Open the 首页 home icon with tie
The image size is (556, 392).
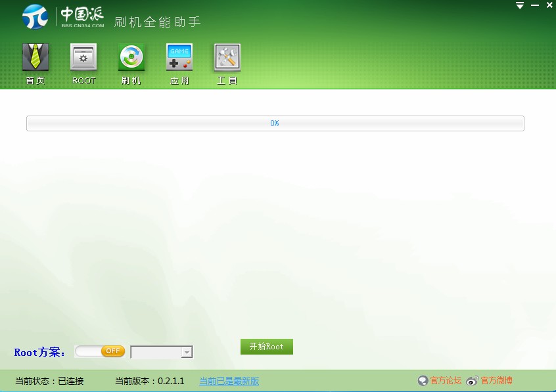click(x=35, y=57)
